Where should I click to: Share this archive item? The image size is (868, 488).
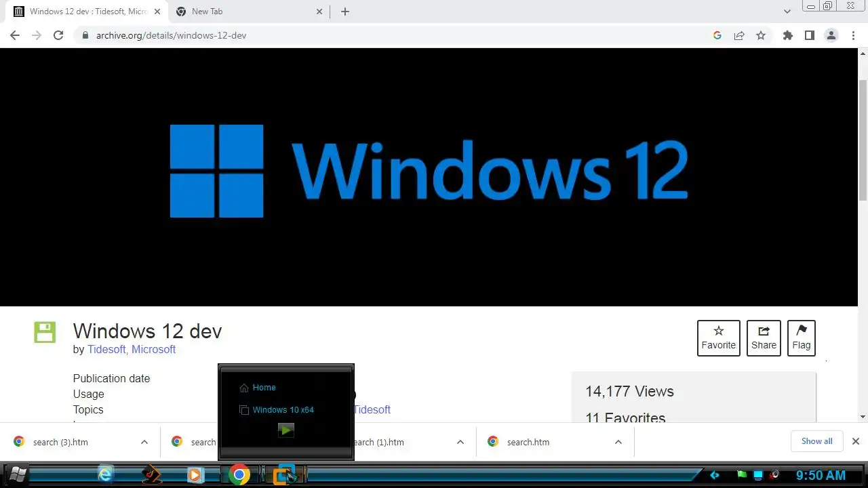pyautogui.click(x=764, y=338)
